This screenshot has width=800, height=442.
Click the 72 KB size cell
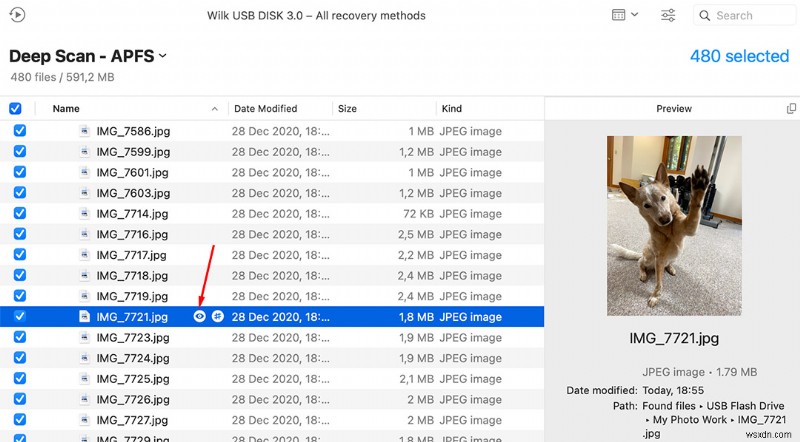418,214
